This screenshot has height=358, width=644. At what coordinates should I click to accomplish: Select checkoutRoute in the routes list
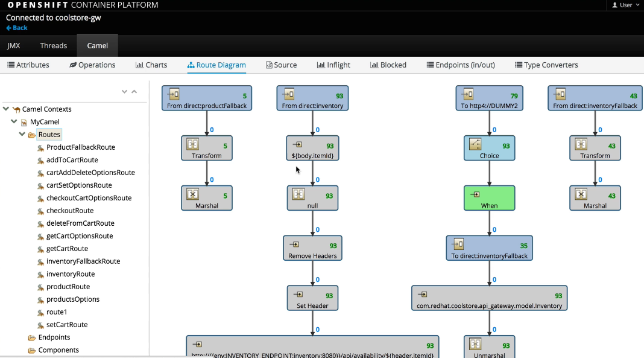pos(70,211)
